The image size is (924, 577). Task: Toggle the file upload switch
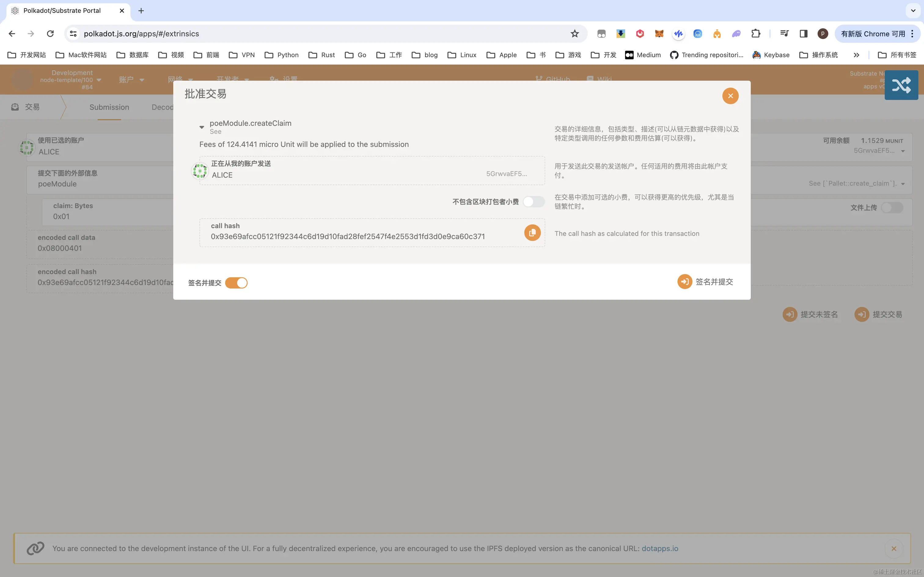[892, 208]
